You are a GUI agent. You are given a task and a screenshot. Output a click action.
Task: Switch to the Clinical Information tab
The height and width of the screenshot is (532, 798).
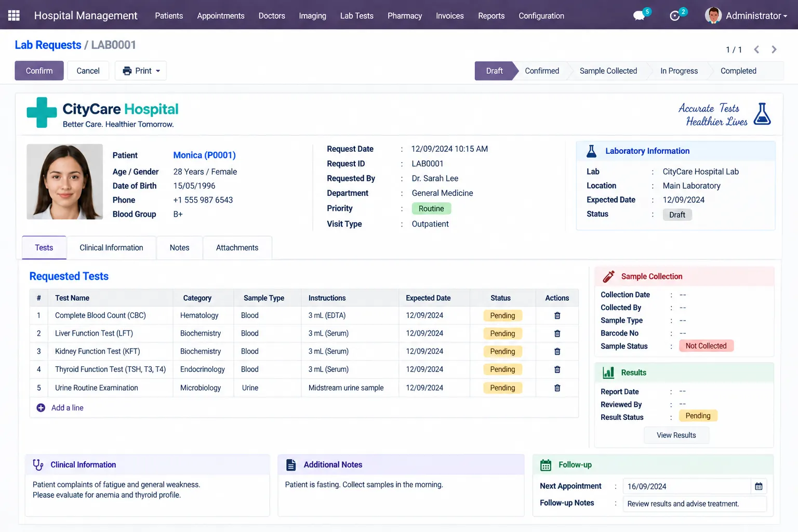(x=111, y=248)
